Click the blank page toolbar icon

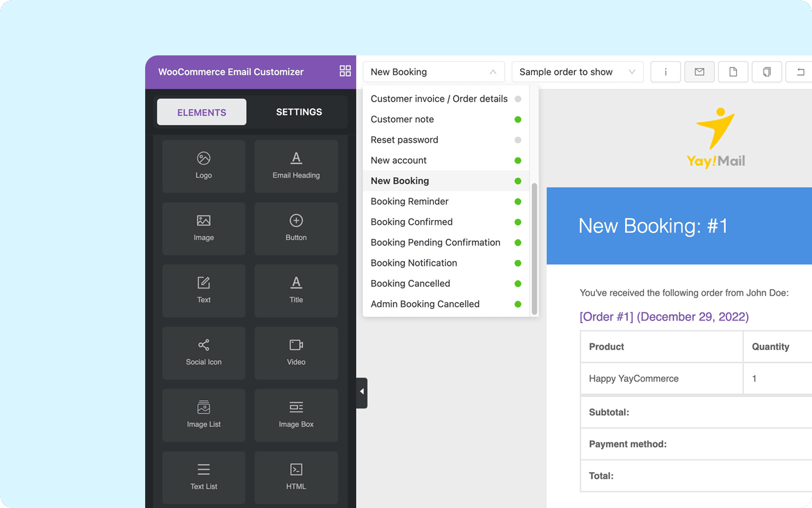coord(733,72)
